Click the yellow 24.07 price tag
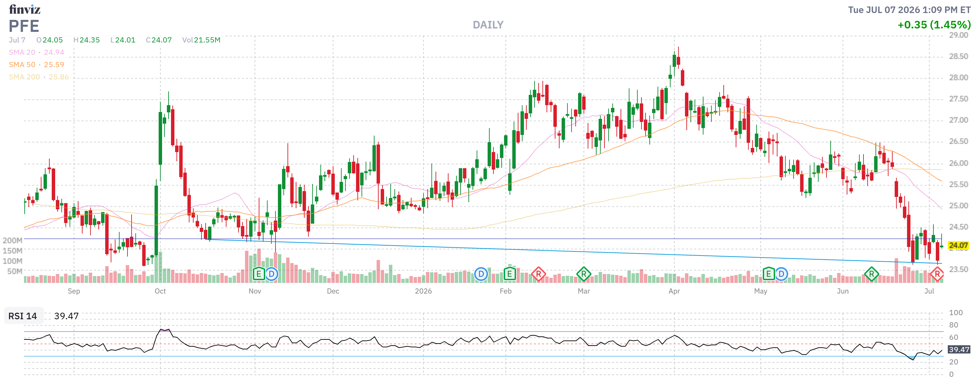This screenshot has width=980, height=385. tap(958, 245)
